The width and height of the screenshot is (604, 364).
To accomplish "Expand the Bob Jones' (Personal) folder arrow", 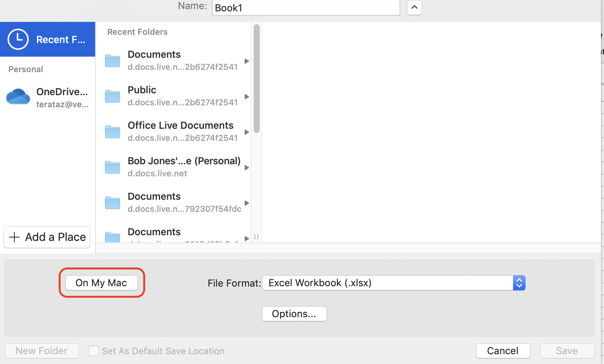I will (x=247, y=168).
